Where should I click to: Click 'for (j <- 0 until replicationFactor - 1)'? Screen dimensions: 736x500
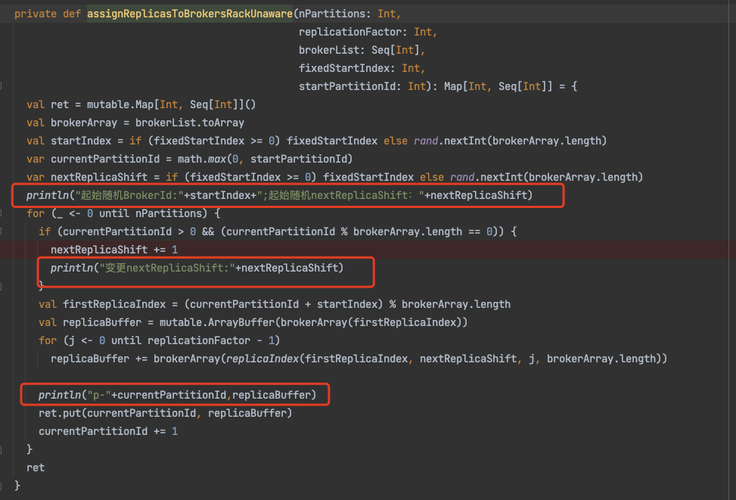[159, 340]
